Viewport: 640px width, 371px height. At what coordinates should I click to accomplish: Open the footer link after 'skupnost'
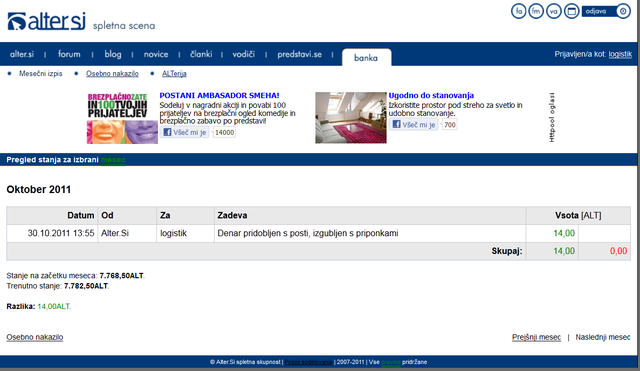tap(309, 362)
